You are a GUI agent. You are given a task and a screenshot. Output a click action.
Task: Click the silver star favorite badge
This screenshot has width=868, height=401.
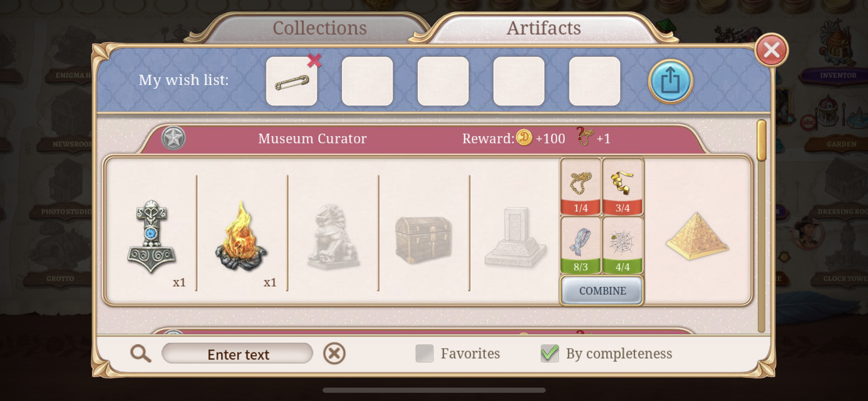click(173, 138)
